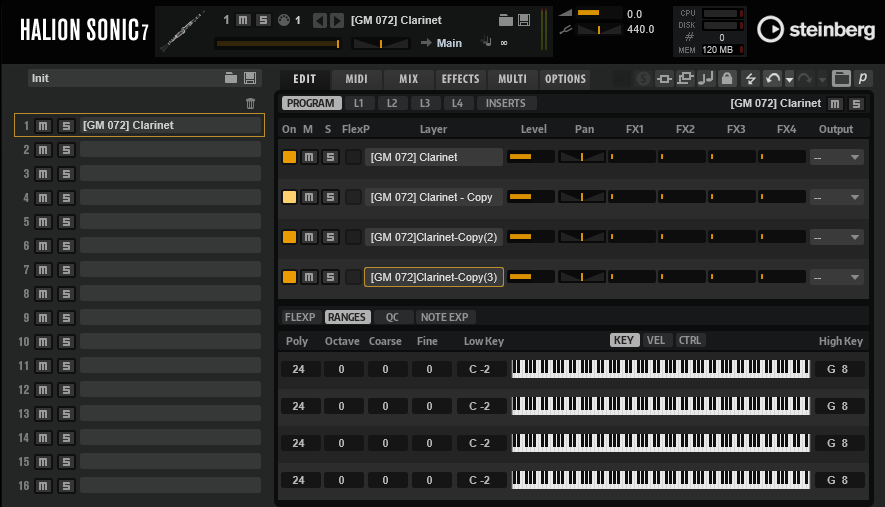Image resolution: width=885 pixels, height=507 pixels.
Task: Open the EFFECTS page tab
Action: click(460, 79)
